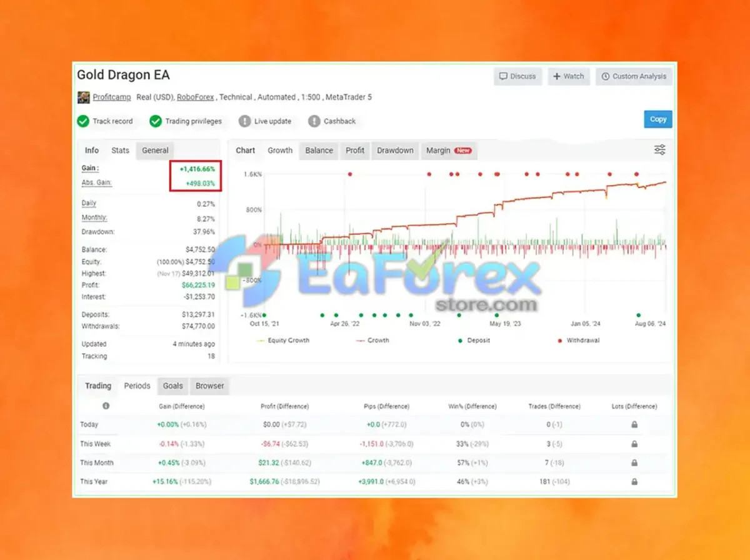The image size is (750, 560).
Task: Click the 'Gain (Difference)' column header
Action: (x=182, y=406)
